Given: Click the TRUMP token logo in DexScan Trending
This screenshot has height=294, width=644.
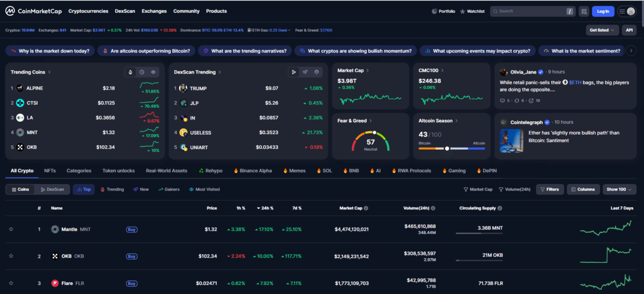Looking at the screenshot, I should pos(183,88).
